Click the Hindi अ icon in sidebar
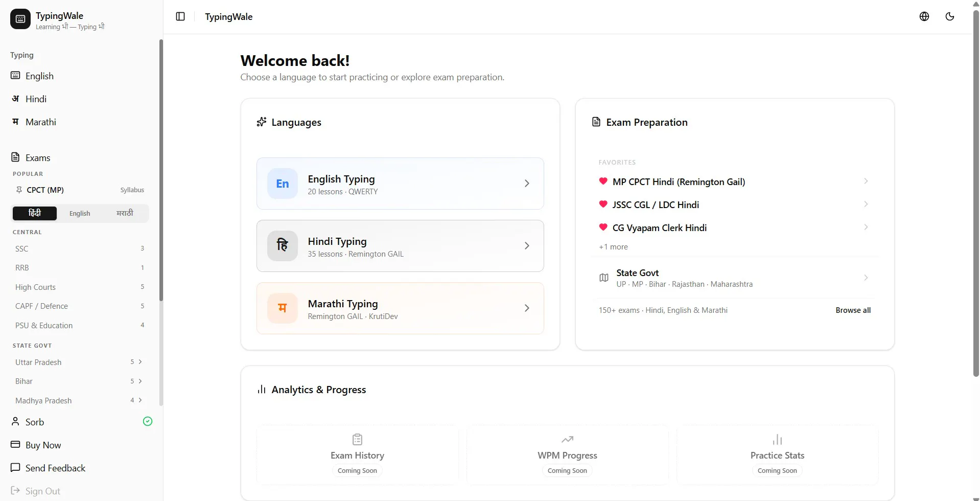This screenshot has width=980, height=501. [x=15, y=99]
